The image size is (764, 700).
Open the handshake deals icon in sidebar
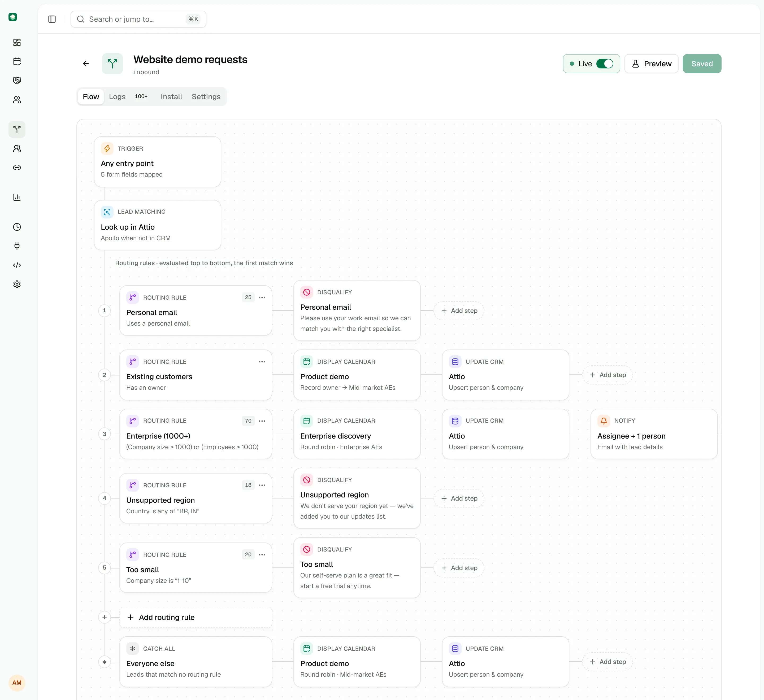pyautogui.click(x=17, y=80)
